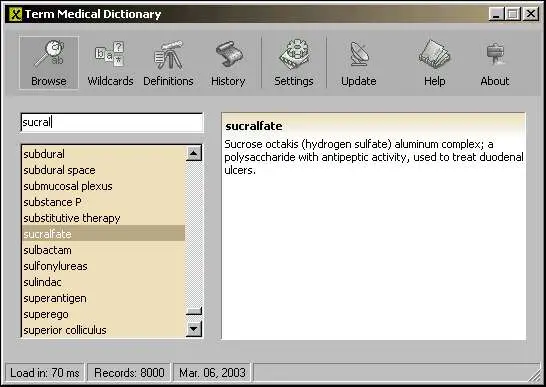Maximize the Term Medical Dictionary window
This screenshot has width=546, height=387.
pyautogui.click(x=513, y=14)
